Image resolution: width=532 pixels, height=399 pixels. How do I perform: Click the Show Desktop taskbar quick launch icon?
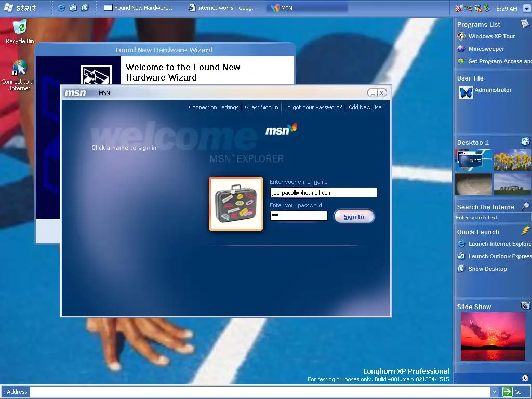tap(85, 8)
